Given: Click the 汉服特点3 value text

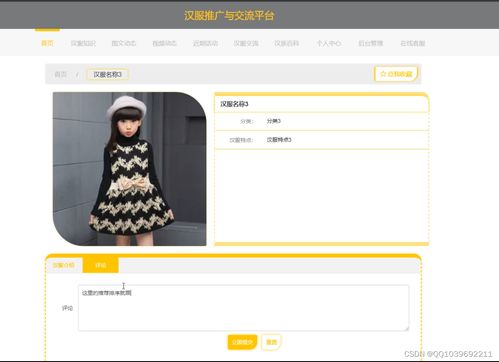Looking at the screenshot, I should [x=279, y=140].
